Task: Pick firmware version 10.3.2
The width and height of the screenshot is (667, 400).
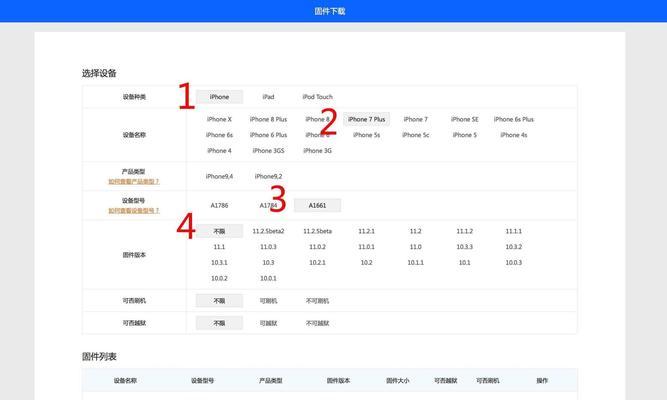Action: click(x=514, y=247)
